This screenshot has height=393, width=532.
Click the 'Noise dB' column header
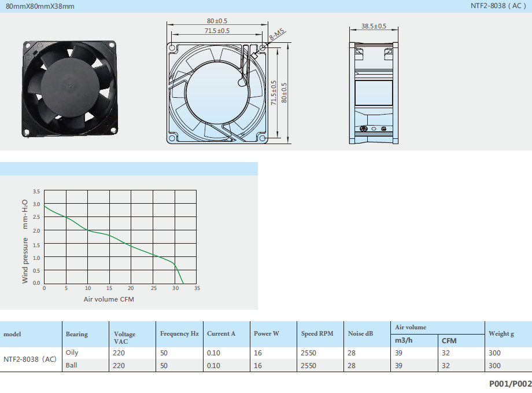point(360,334)
